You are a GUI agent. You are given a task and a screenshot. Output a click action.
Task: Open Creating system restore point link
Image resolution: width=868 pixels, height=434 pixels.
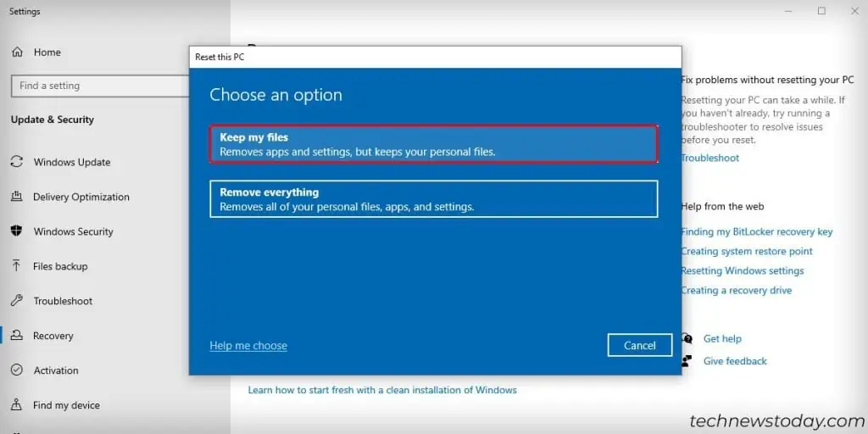[747, 251]
